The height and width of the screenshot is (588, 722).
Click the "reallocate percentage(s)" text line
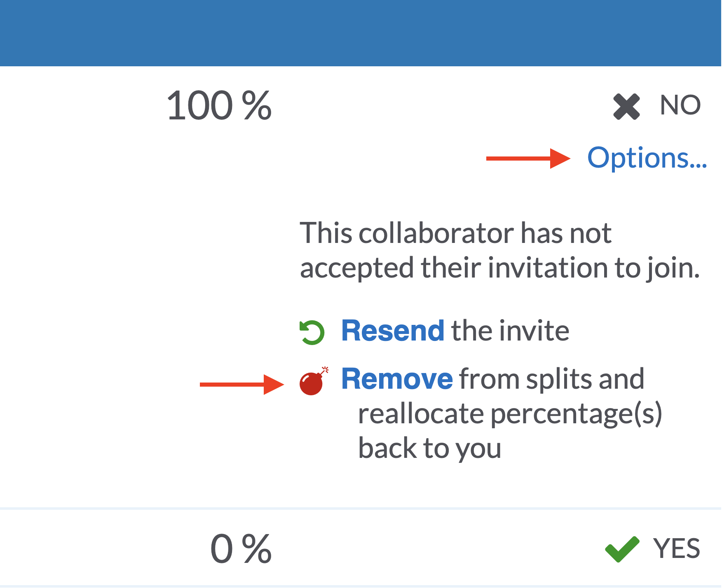pos(510,414)
